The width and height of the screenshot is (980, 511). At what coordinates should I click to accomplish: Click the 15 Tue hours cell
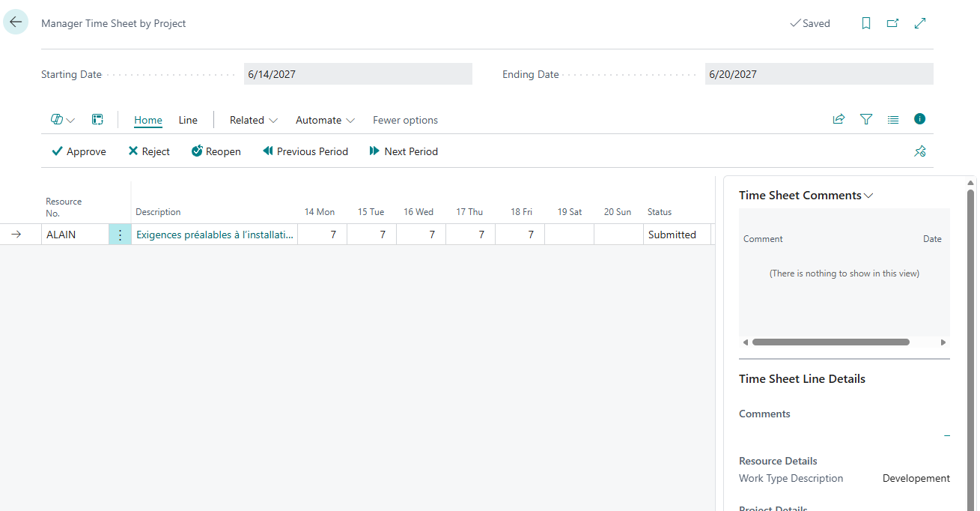point(371,235)
